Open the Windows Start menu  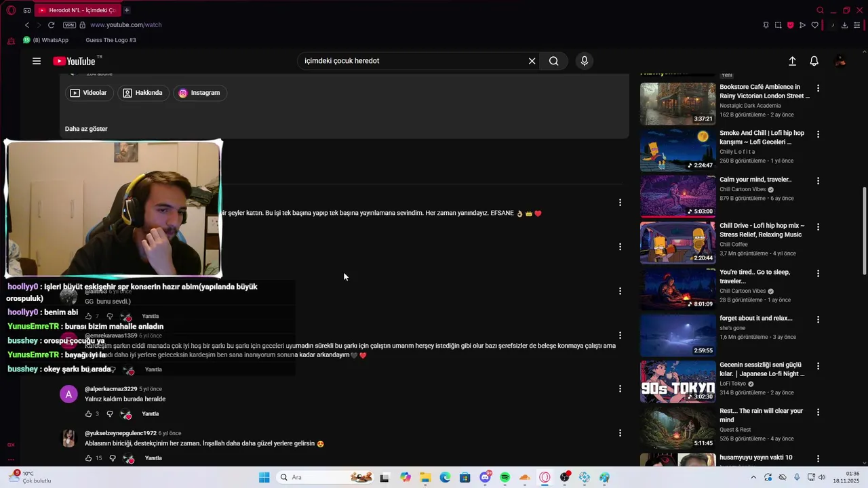coord(264,478)
